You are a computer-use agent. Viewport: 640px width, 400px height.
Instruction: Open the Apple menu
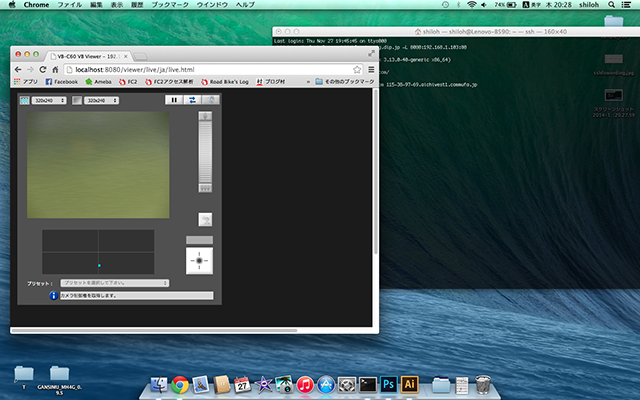tap(12, 5)
